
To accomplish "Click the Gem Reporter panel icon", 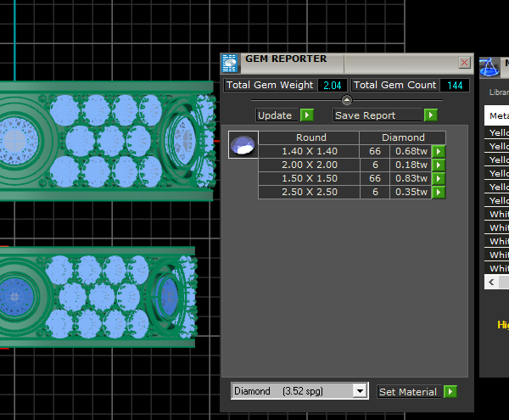I will click(x=229, y=63).
